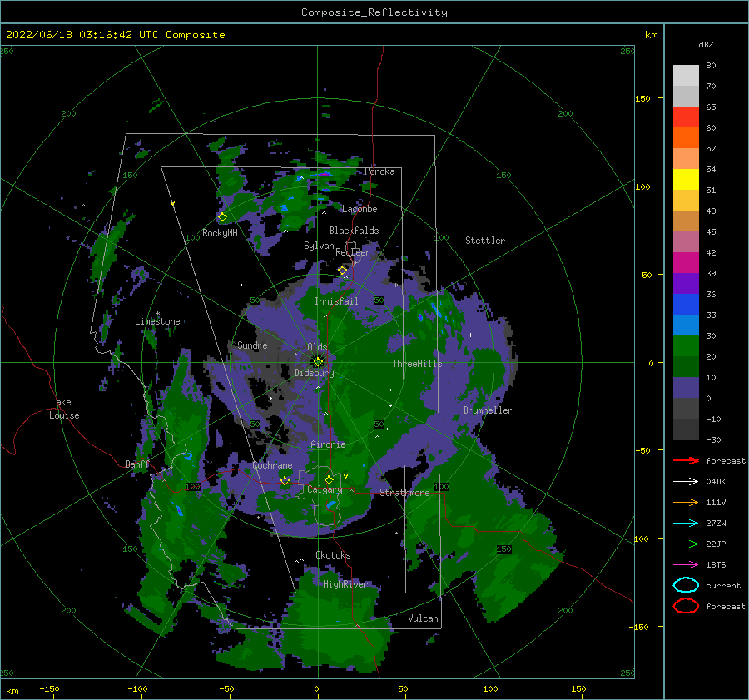Screen dimensions: 749x700
Task: Click the cyan 27ZW arrow in legend
Action: [x=686, y=524]
